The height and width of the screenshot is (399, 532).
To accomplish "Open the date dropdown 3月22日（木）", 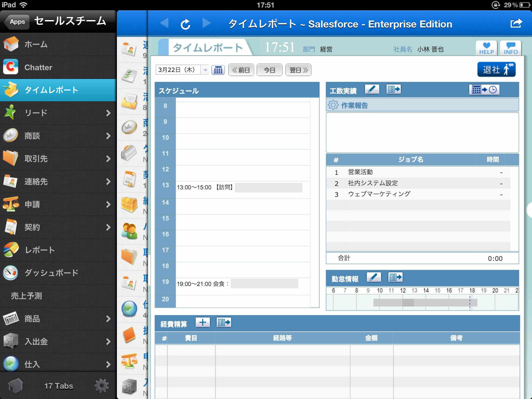I will [182, 70].
